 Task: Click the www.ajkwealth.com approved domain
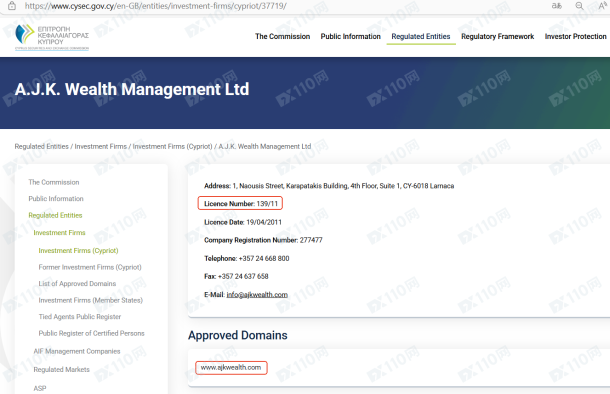231,367
